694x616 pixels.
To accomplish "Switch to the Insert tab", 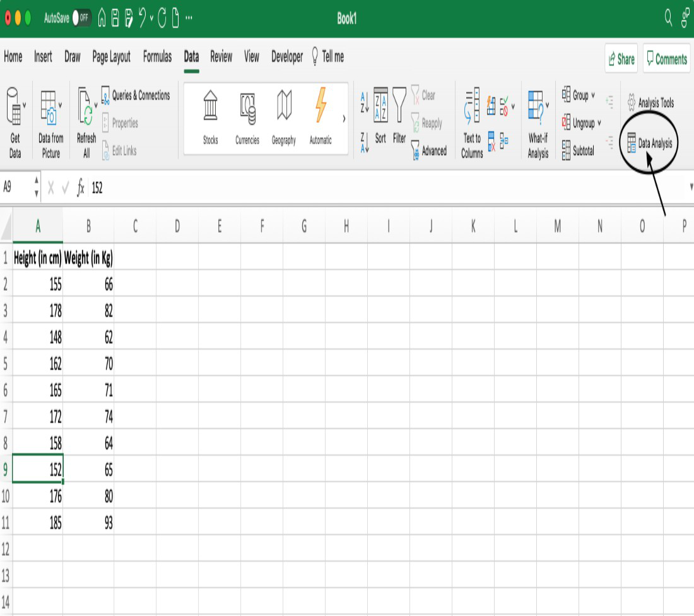I will click(43, 57).
